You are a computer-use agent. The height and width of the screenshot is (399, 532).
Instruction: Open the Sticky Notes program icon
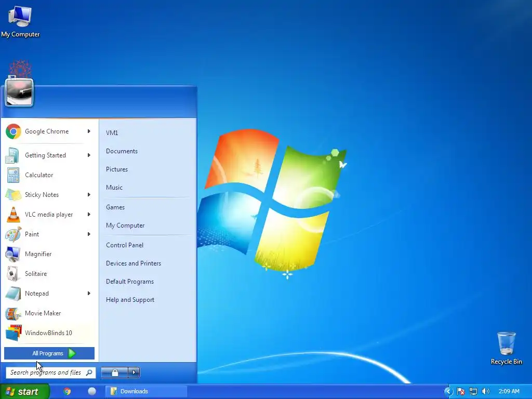(13, 195)
